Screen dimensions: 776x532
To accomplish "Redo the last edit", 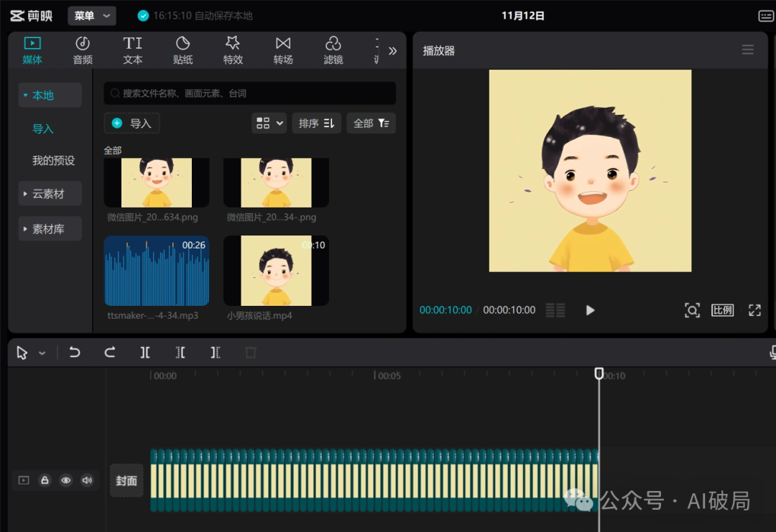I will click(110, 353).
